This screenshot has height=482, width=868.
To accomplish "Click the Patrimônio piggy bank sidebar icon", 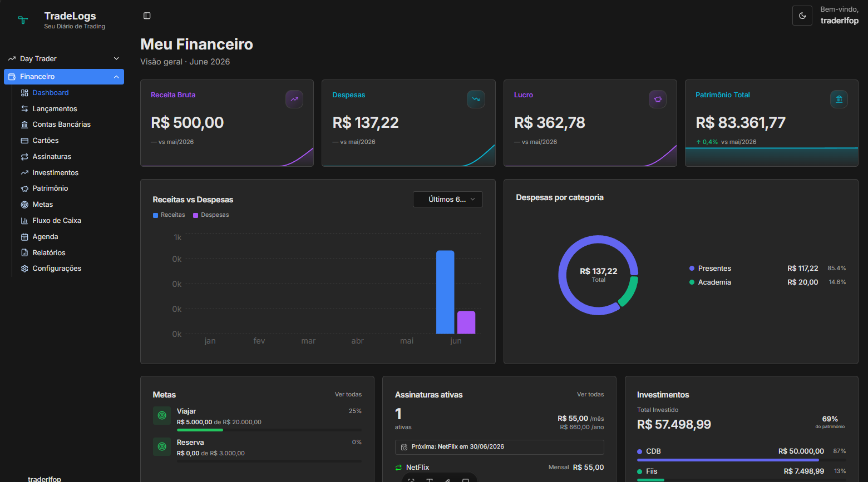I will tap(24, 188).
